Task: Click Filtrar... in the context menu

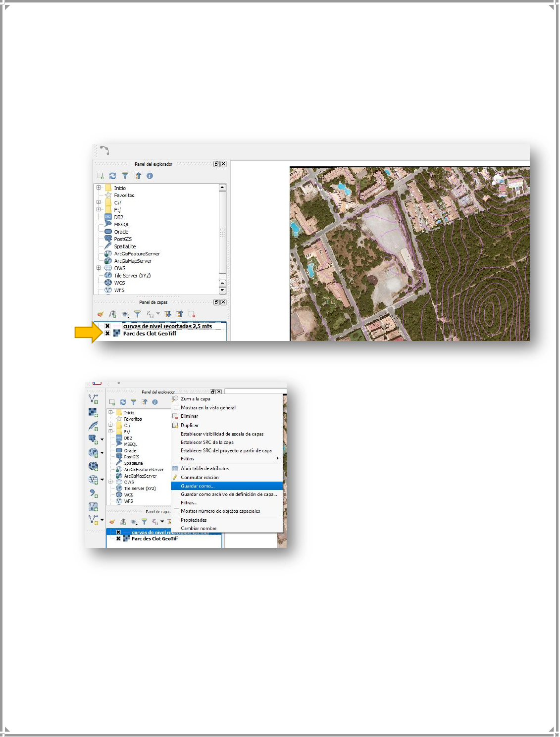Action: [189, 503]
